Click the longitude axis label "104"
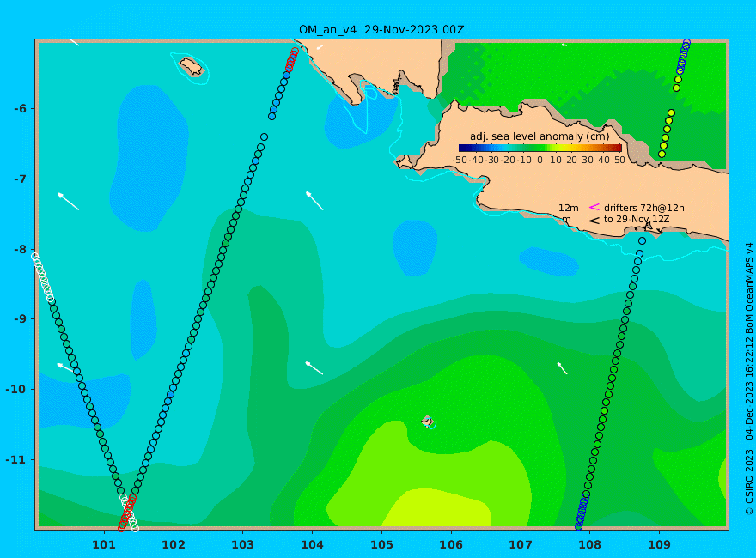 tap(312, 544)
